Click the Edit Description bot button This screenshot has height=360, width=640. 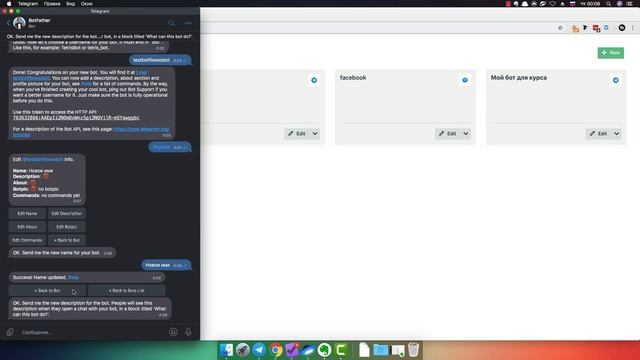coord(67,213)
